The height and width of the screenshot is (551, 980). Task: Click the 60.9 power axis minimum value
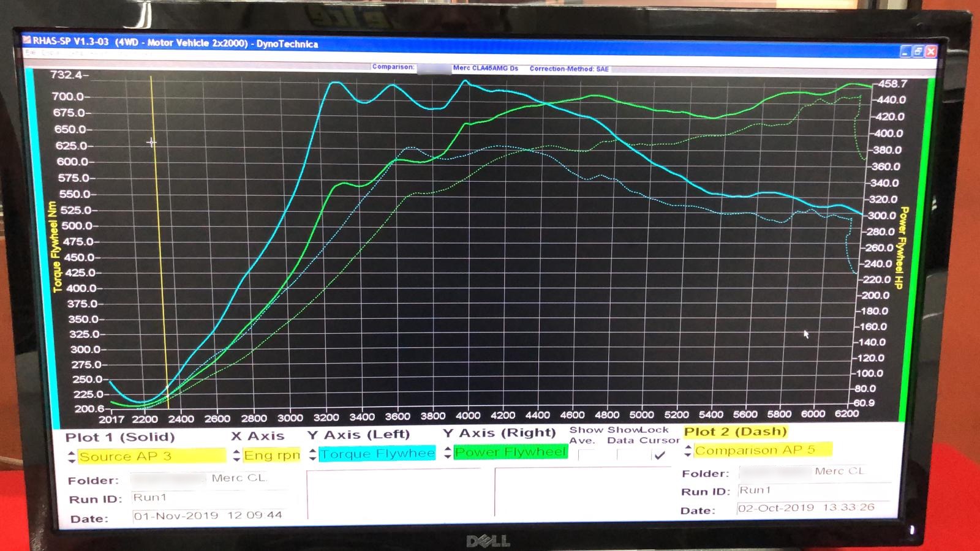click(864, 403)
